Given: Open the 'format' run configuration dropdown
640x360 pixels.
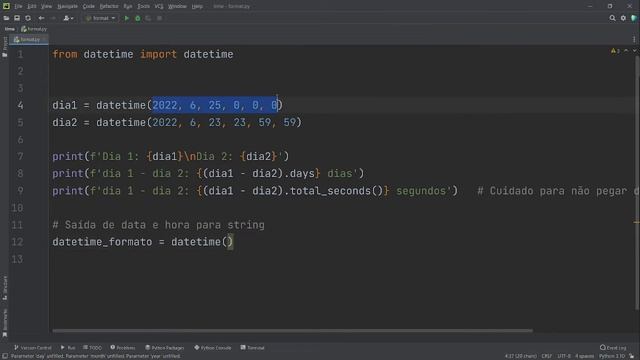Looking at the screenshot, I should tap(100, 18).
